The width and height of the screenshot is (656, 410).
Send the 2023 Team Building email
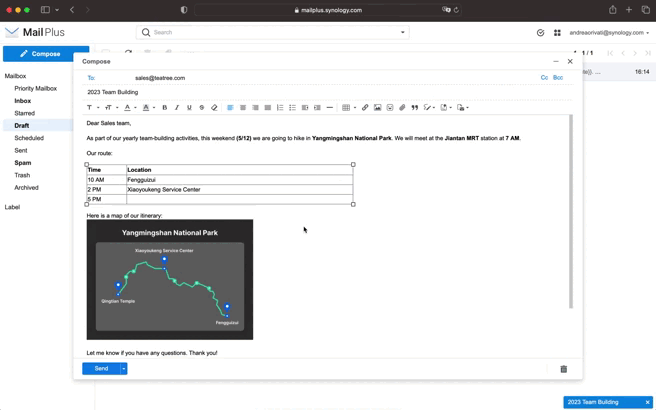point(101,369)
